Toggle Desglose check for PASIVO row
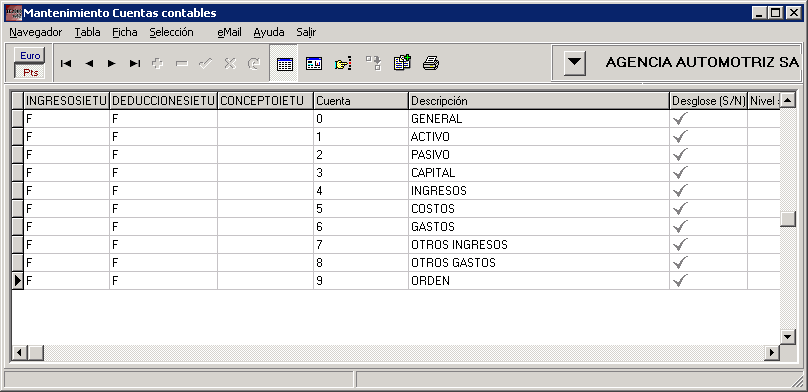This screenshot has height=392, width=808. pyautogui.click(x=681, y=155)
